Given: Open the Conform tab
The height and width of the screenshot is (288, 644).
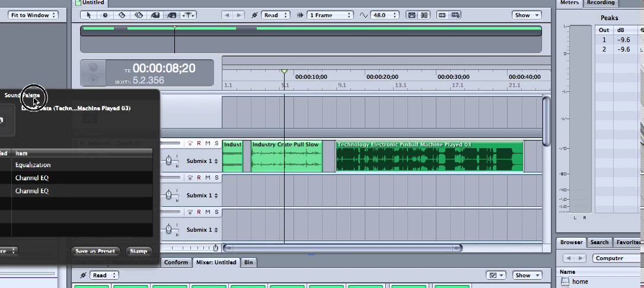Looking at the screenshot, I should tap(176, 262).
